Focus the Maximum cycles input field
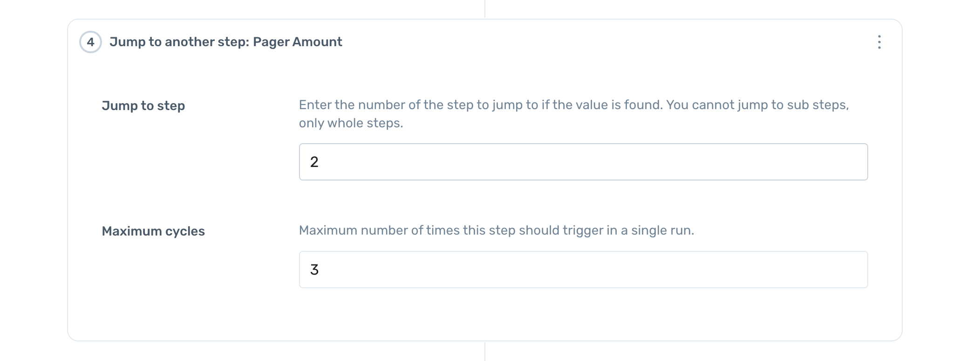Screen dimensions: 980x361 tap(583, 270)
